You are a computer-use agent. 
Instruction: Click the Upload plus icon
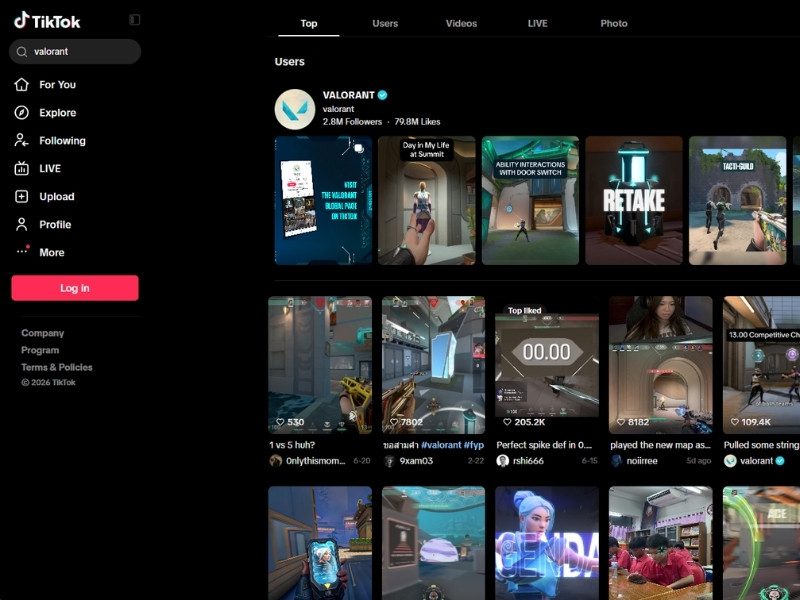click(21, 196)
